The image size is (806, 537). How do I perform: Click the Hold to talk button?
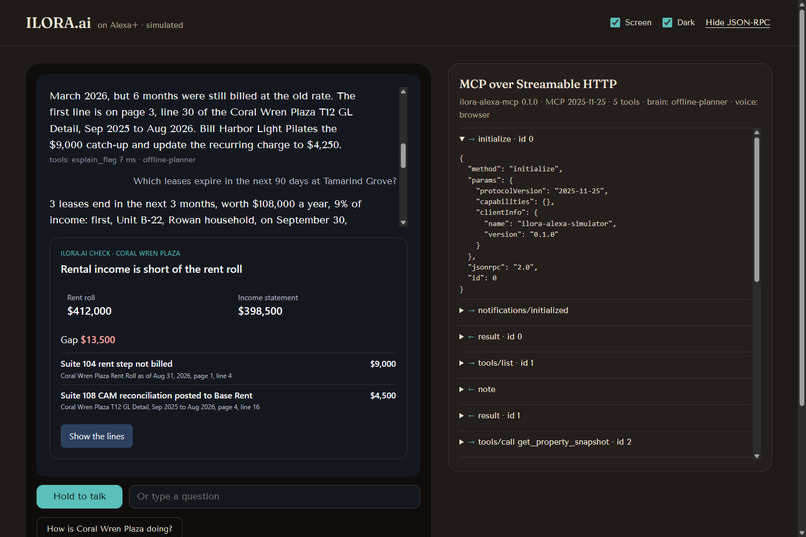(x=80, y=496)
